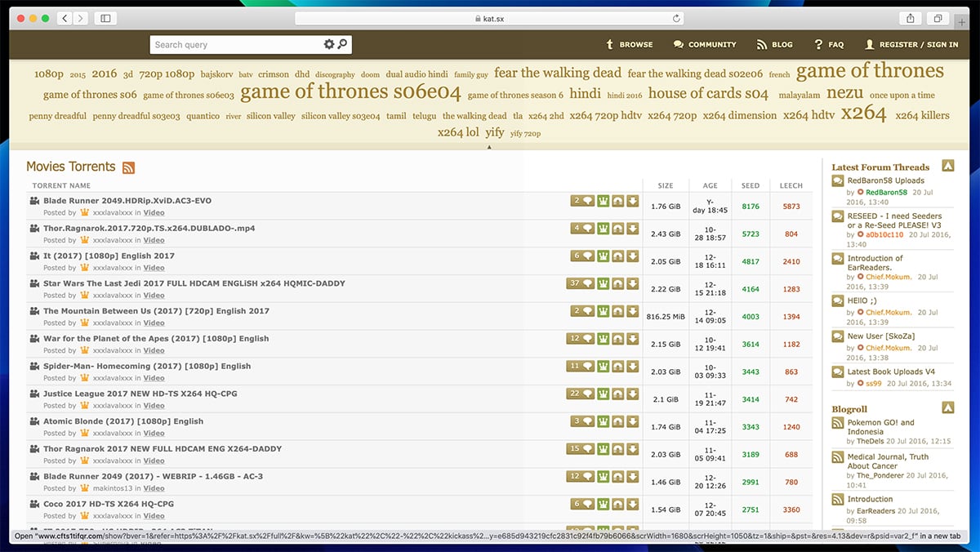
Task: Download the Atomic Blonde (2017) torrent file
Action: [x=633, y=421]
